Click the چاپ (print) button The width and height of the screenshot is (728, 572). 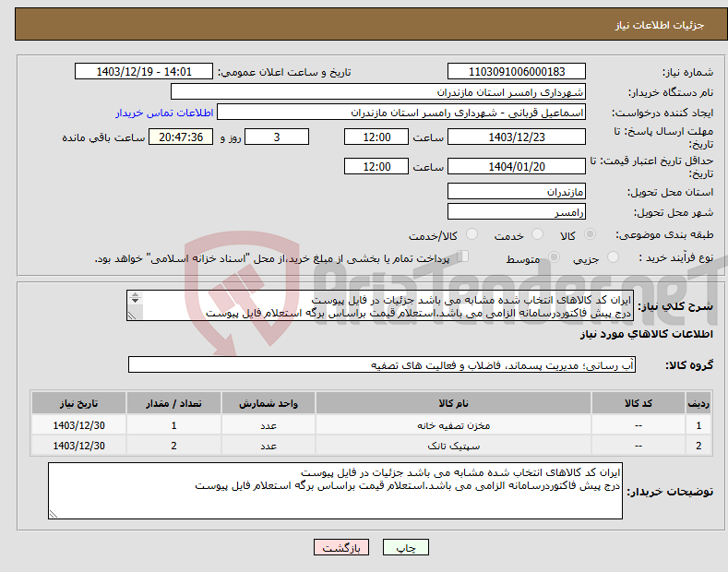tap(405, 547)
